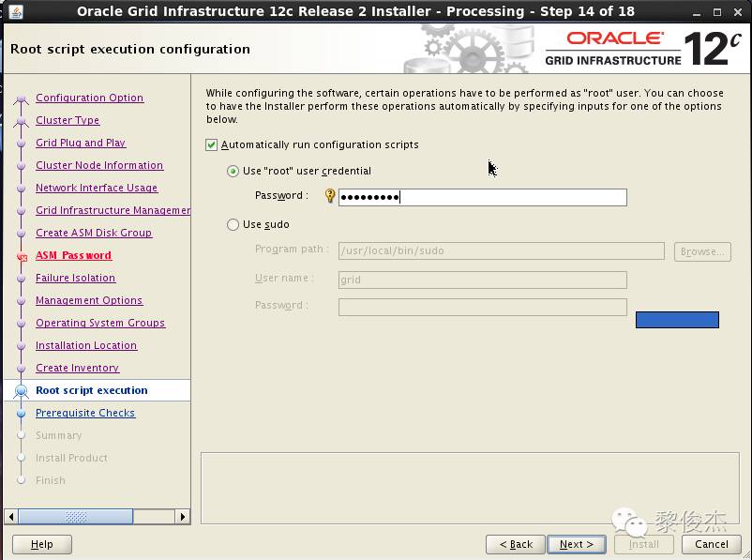Go to Operating System Groups step
Viewport: 752px width, 560px height.
tap(100, 323)
